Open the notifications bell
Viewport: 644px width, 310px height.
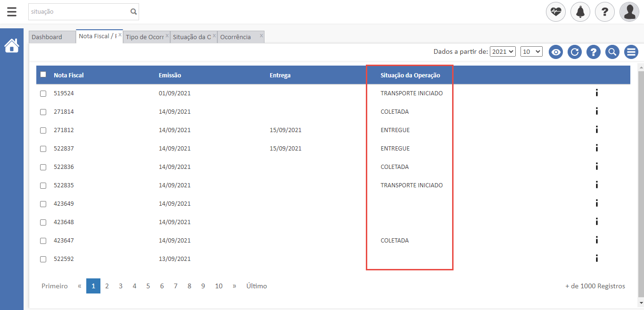click(x=580, y=12)
